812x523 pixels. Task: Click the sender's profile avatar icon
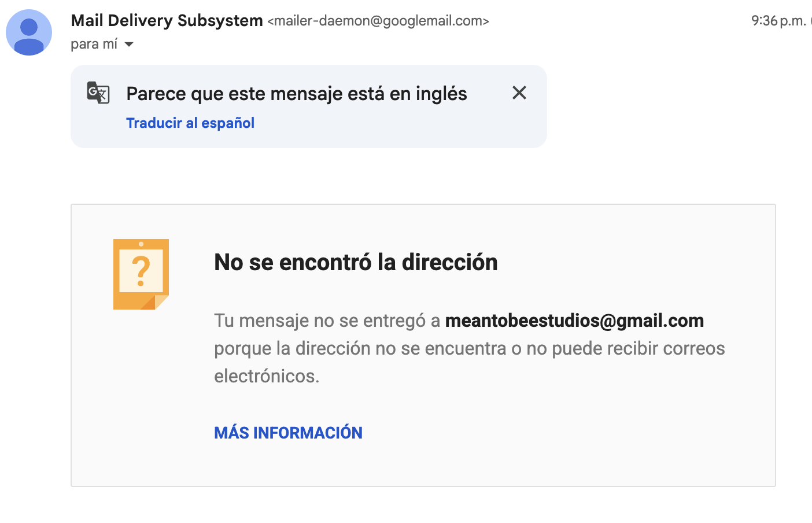(x=29, y=32)
